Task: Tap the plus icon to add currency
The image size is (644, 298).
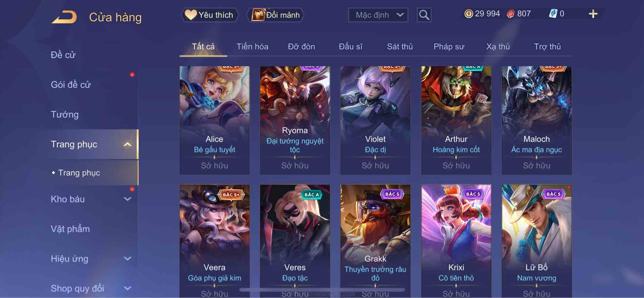Action: pyautogui.click(x=593, y=14)
